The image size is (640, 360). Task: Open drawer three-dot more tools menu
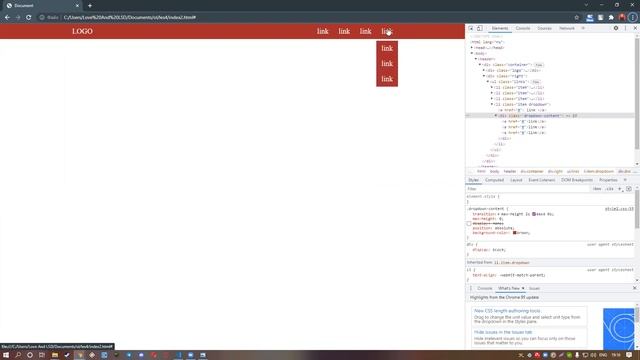(471, 289)
